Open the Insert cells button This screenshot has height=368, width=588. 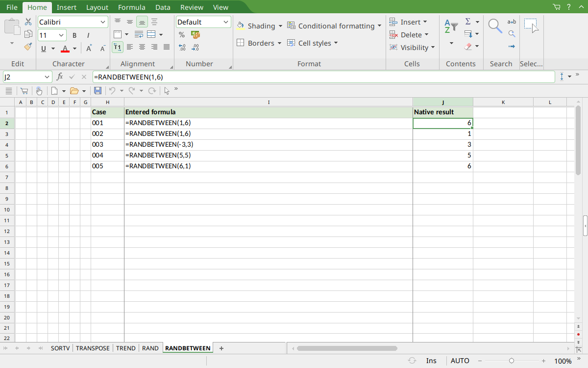pos(408,22)
